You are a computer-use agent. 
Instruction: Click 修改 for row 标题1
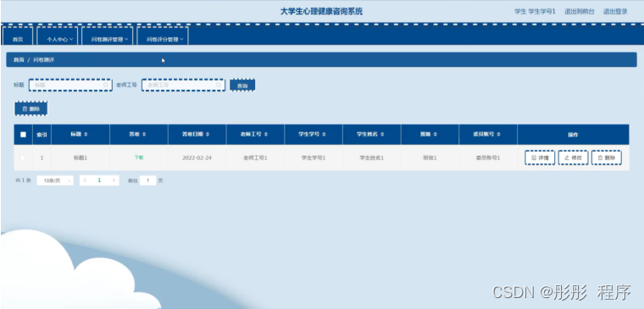[573, 157]
